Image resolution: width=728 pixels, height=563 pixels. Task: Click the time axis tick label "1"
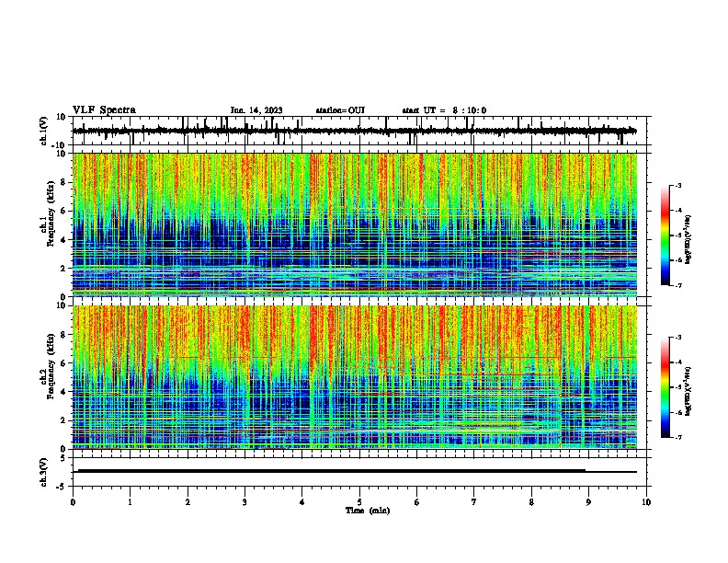[130, 502]
